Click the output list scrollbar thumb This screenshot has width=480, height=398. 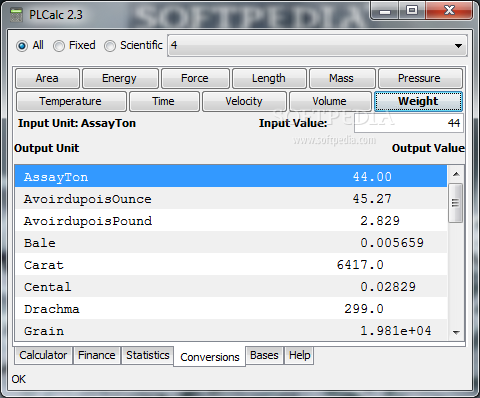pyautogui.click(x=455, y=203)
